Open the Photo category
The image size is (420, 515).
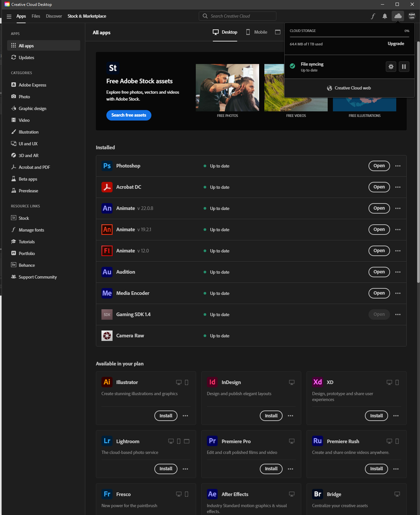click(43, 96)
